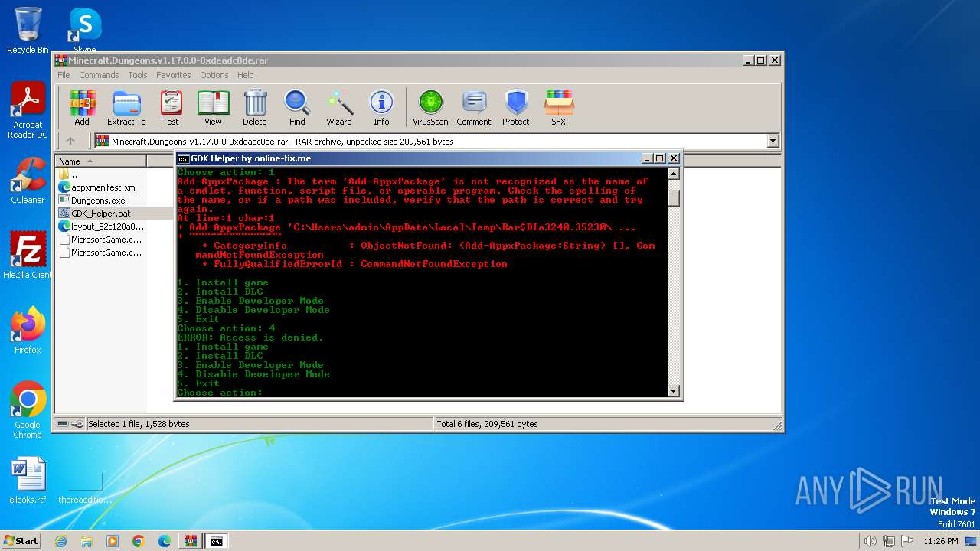
Task: Click the Extract To toolbar icon
Action: [126, 107]
